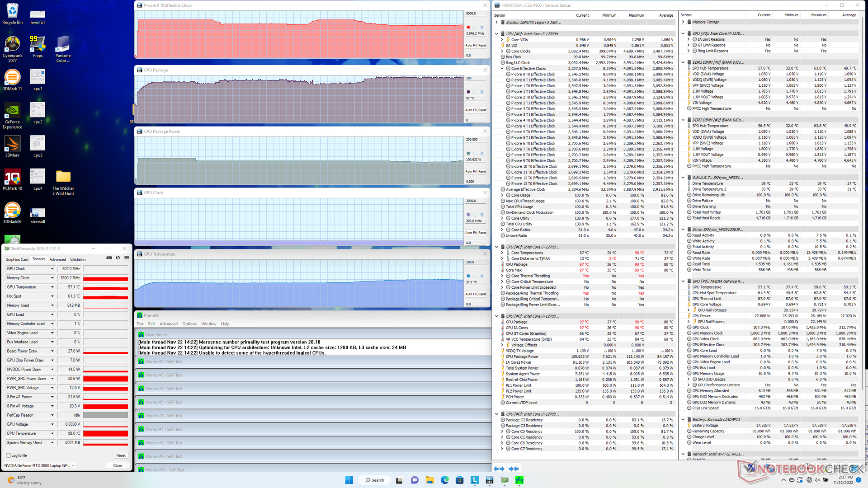Open Prime95 Window menu
Screen dimensions: 868x488
(208, 324)
